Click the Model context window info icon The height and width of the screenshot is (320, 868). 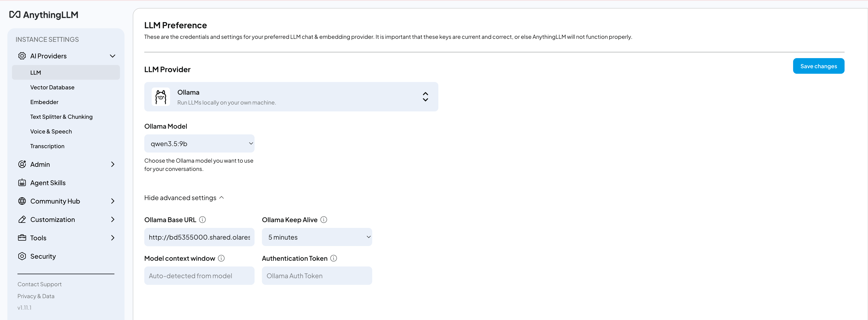tap(221, 258)
